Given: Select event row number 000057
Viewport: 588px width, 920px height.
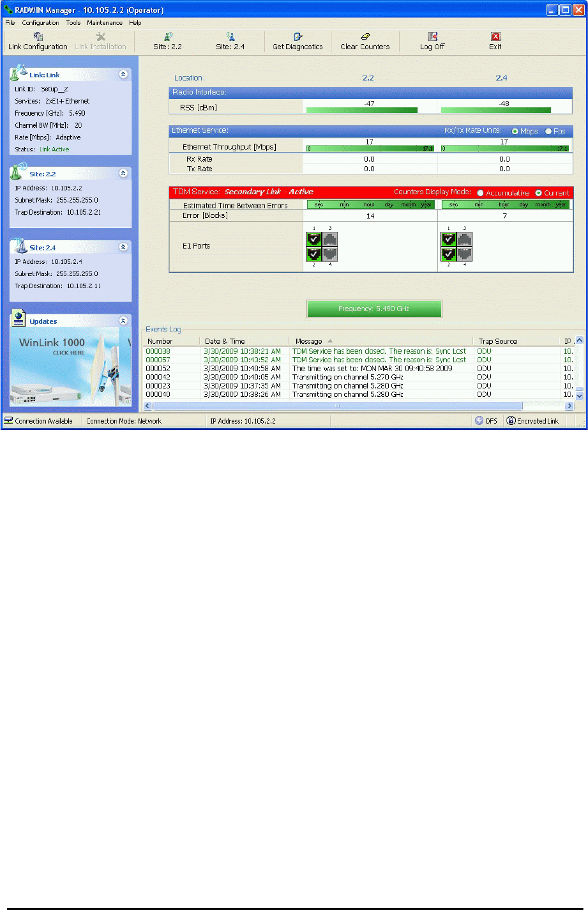Looking at the screenshot, I should 359,360.
